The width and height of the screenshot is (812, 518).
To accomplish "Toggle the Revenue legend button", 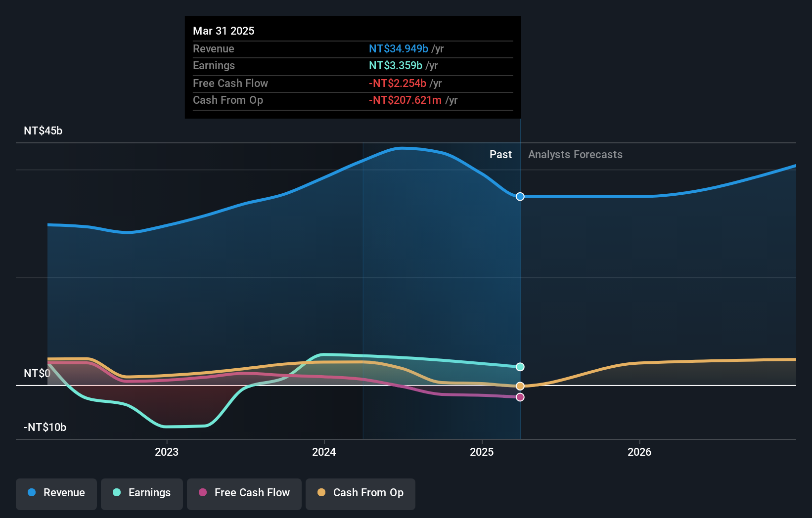I will click(x=56, y=494).
